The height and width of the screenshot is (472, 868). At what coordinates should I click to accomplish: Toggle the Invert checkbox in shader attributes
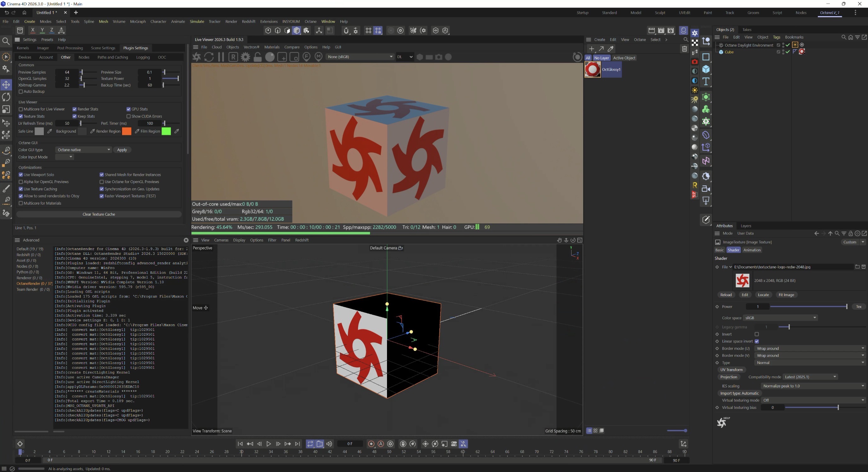(757, 334)
